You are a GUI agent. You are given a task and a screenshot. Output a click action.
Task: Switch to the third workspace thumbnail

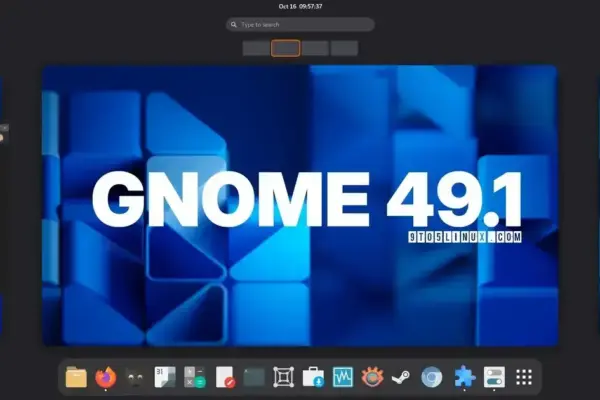[315, 49]
